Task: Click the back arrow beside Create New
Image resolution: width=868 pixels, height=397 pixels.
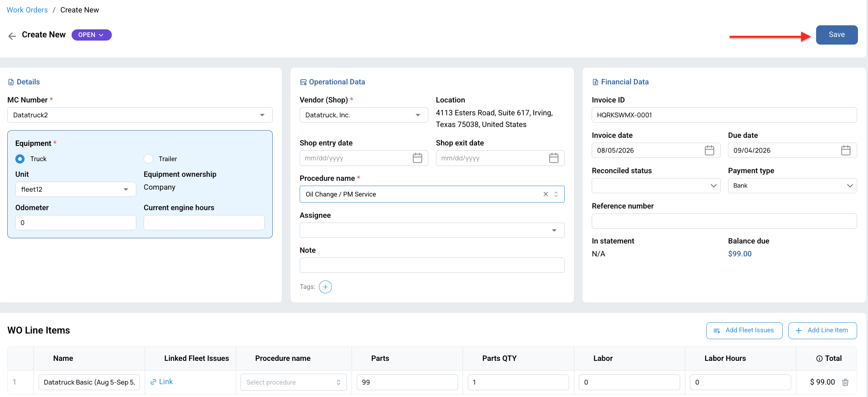Action: point(12,36)
